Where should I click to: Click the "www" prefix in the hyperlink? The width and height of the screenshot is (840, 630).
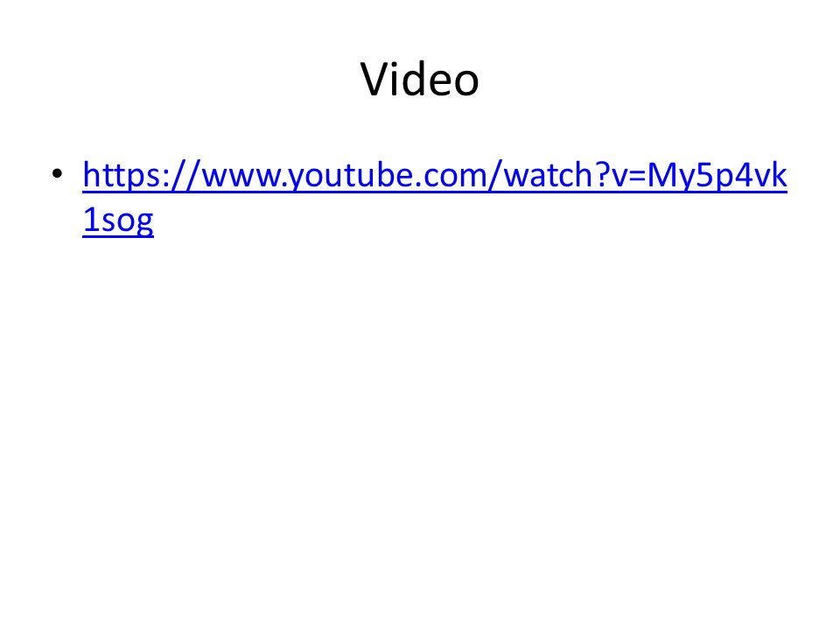pos(241,177)
